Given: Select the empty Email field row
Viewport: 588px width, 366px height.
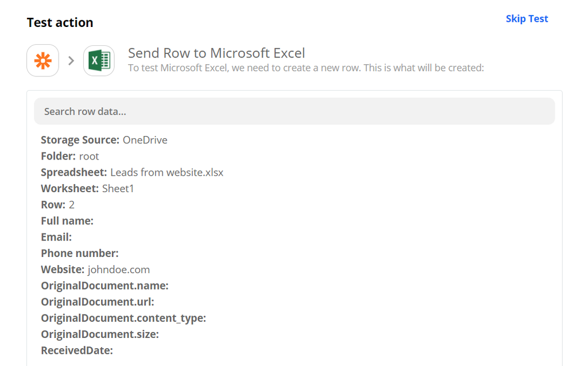Looking at the screenshot, I should (x=56, y=236).
